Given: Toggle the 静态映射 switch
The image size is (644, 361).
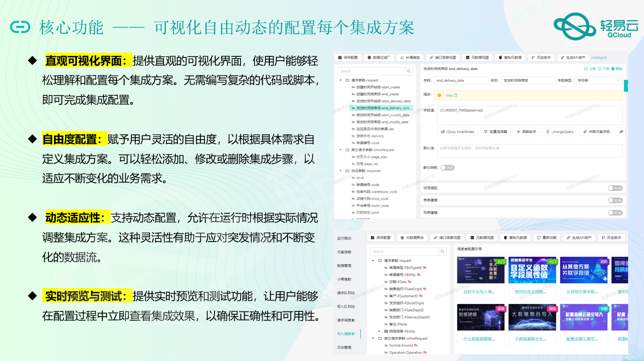Looking at the screenshot, I should tap(447, 168).
